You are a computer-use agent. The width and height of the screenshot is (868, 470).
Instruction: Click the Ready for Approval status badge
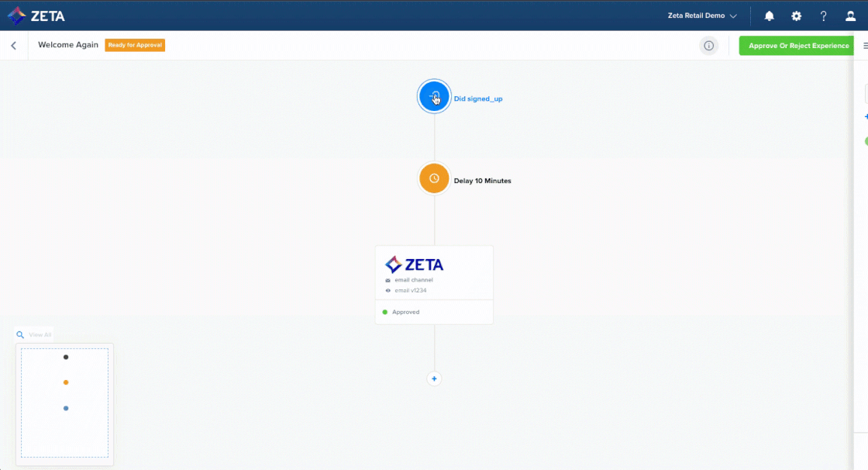tap(135, 45)
